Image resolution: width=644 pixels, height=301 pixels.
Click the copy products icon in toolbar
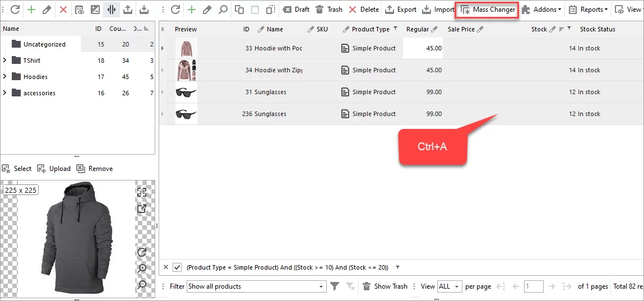pyautogui.click(x=239, y=10)
